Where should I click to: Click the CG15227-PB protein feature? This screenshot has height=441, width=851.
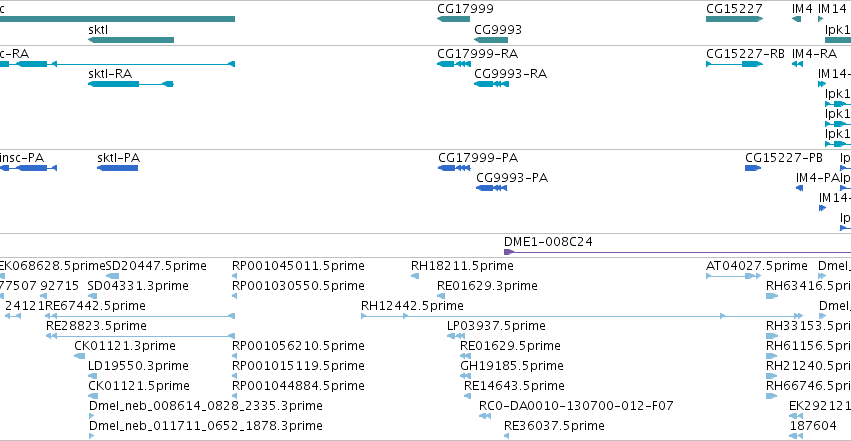click(x=753, y=168)
